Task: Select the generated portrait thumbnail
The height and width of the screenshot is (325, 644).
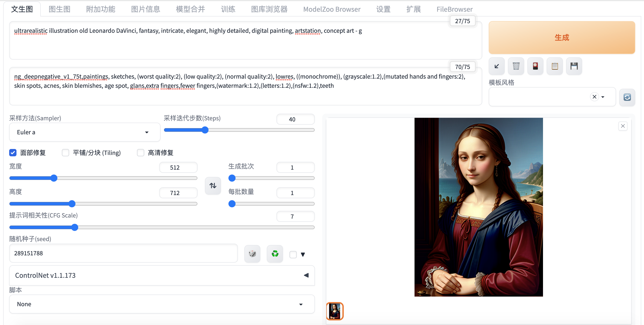Action: [x=335, y=311]
